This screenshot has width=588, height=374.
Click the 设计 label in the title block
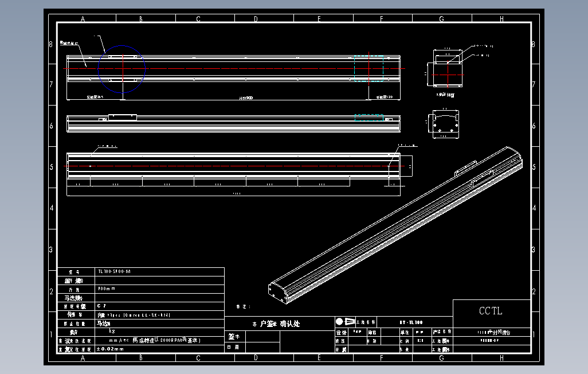pyautogui.click(x=341, y=332)
